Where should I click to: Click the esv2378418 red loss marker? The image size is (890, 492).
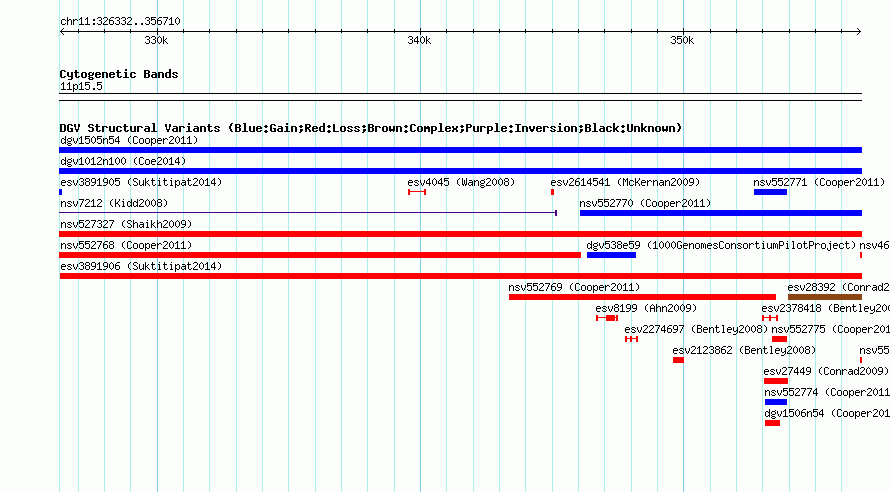(770, 318)
